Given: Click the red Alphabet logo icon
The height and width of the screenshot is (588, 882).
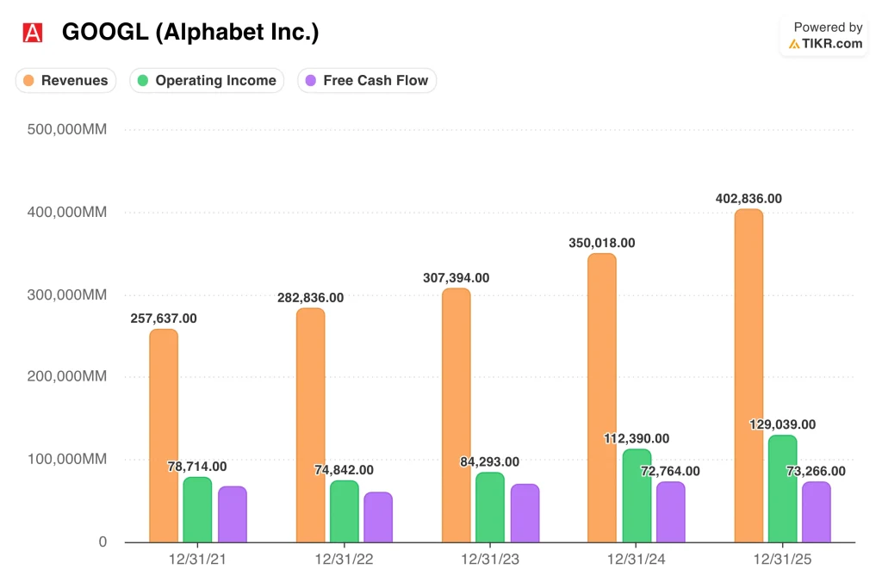Looking at the screenshot, I should [33, 33].
